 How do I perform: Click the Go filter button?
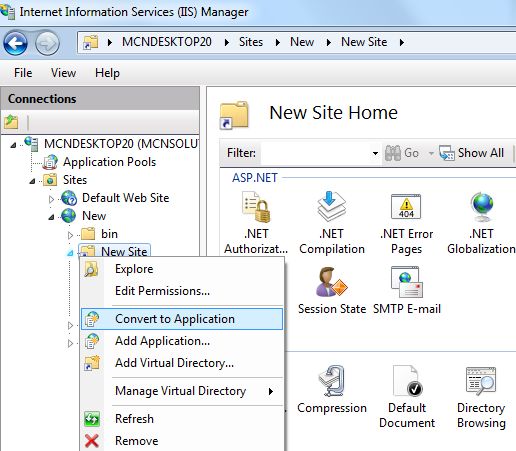(402, 153)
